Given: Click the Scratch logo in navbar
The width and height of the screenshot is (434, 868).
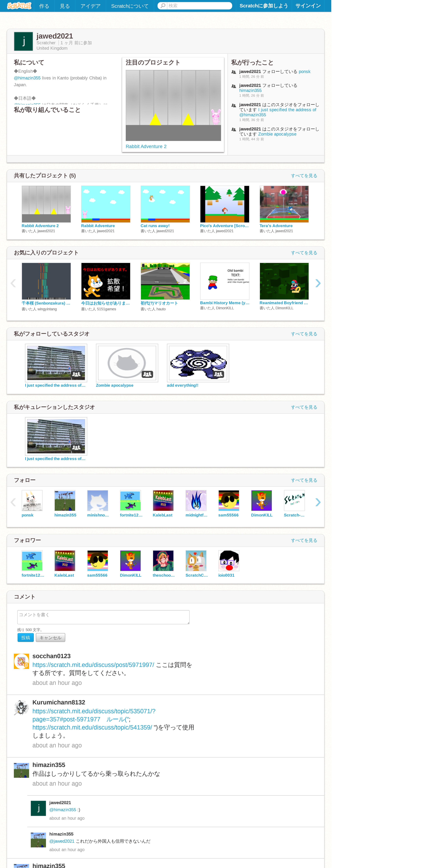Looking at the screenshot, I should pyautogui.click(x=19, y=6).
